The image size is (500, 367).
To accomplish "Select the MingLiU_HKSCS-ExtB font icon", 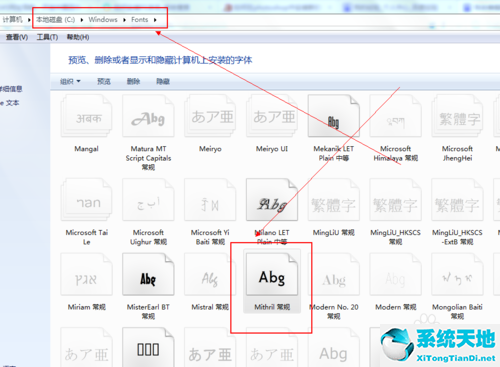I will coord(457,200).
